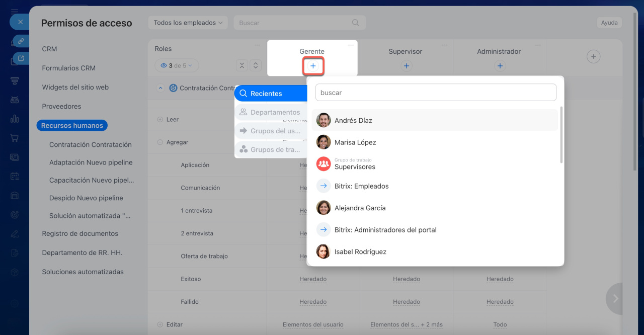
Task: Expand the Leer permission row
Action: [160, 120]
